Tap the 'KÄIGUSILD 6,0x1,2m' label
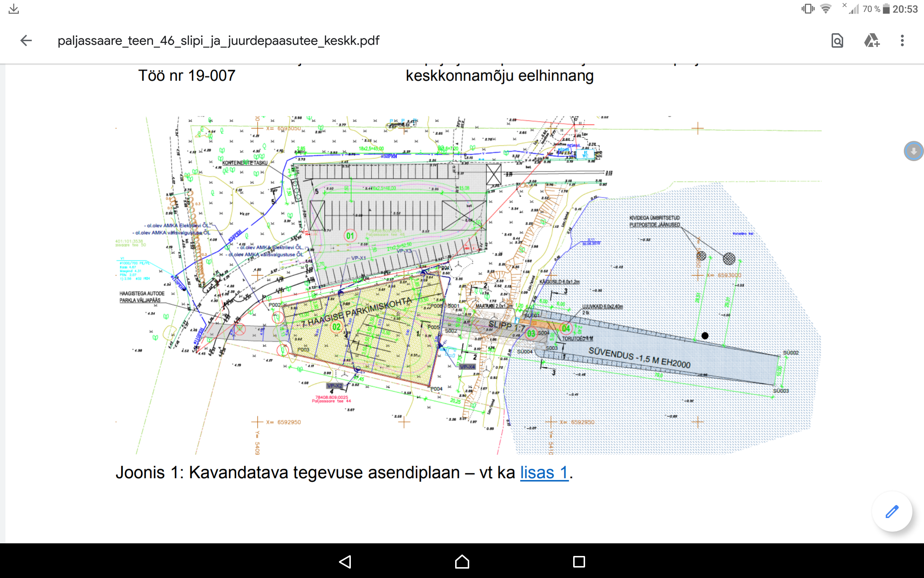The image size is (924, 578). click(x=559, y=282)
